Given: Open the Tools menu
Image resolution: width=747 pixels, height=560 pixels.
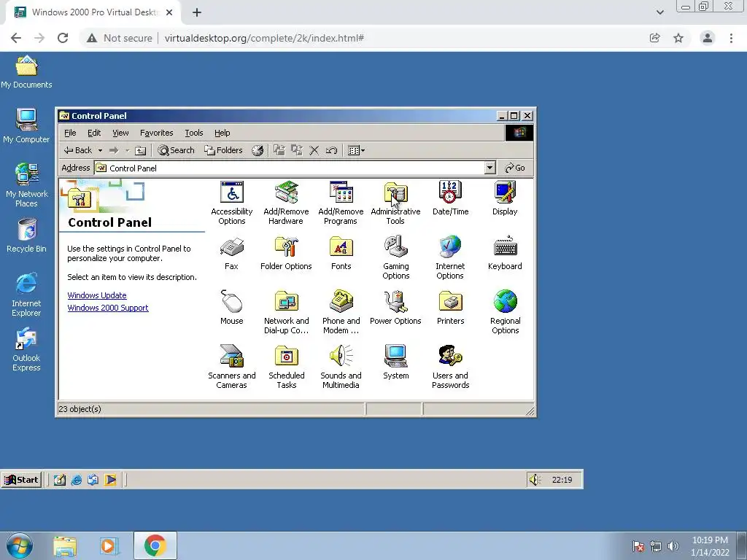Looking at the screenshot, I should 194,133.
